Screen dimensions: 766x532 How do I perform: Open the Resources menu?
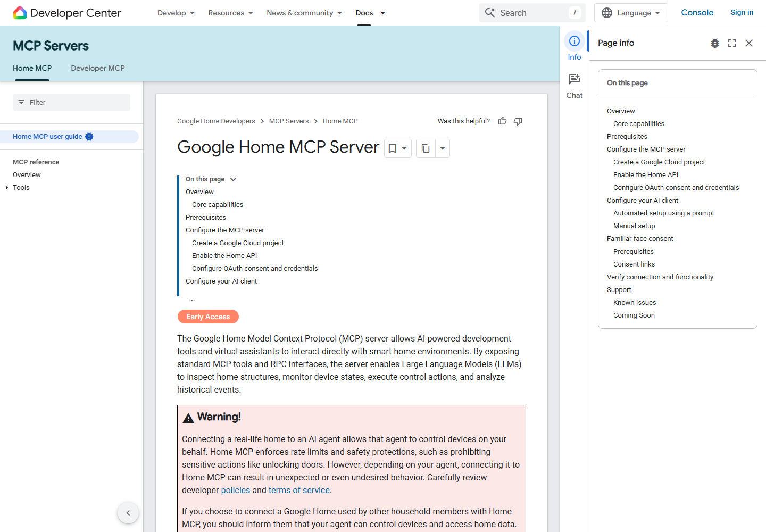pos(231,13)
